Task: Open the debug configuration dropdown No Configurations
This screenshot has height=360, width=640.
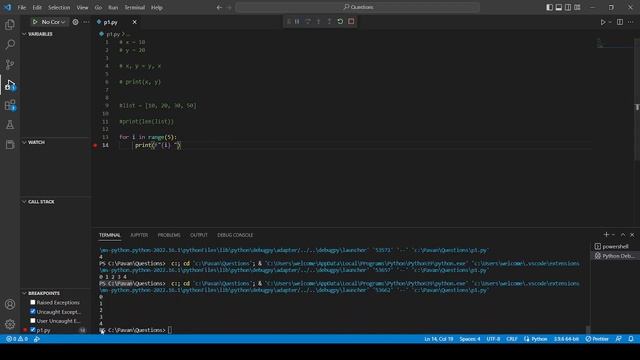Action: click(53, 22)
